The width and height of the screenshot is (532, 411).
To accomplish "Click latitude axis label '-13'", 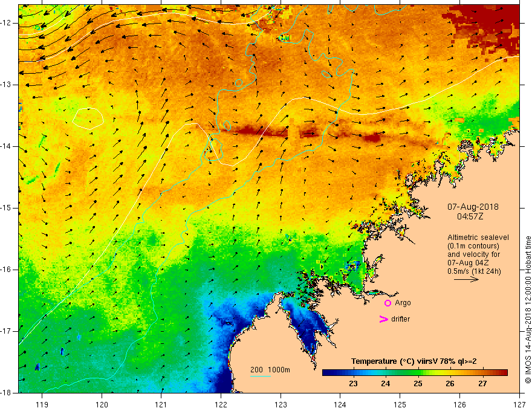I will tap(7, 85).
